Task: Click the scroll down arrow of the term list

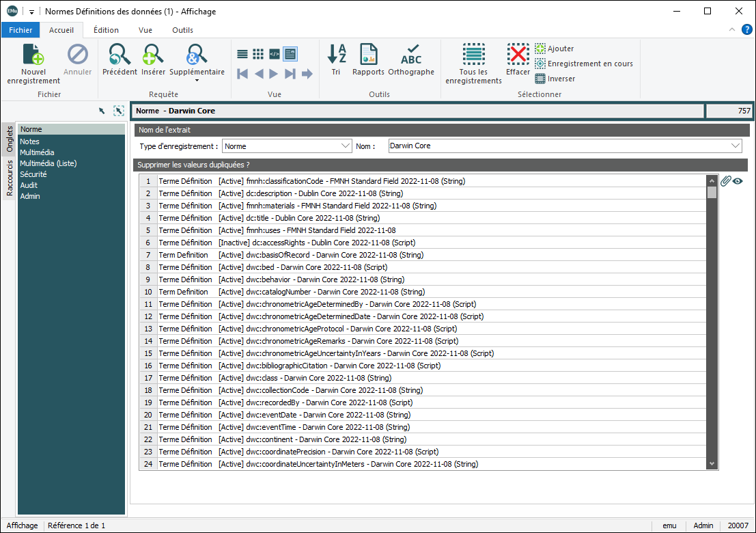Action: tap(712, 464)
